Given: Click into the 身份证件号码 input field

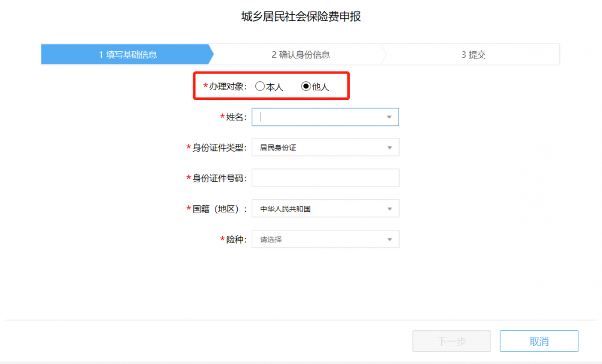Looking at the screenshot, I should pyautogui.click(x=325, y=178).
